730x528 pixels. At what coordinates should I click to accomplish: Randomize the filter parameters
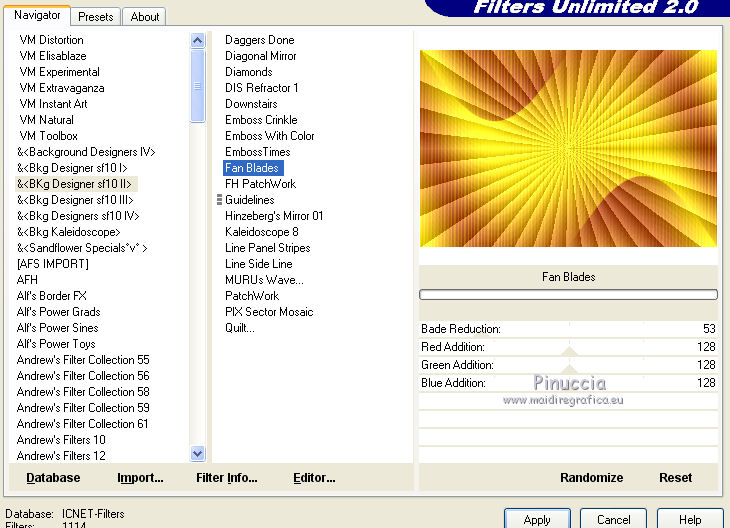coord(591,478)
